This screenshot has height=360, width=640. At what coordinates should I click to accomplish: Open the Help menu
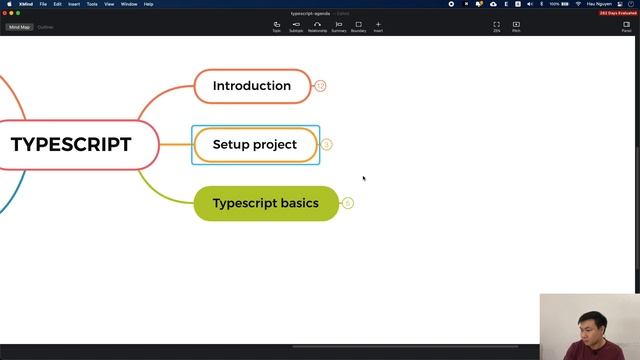pyautogui.click(x=148, y=4)
